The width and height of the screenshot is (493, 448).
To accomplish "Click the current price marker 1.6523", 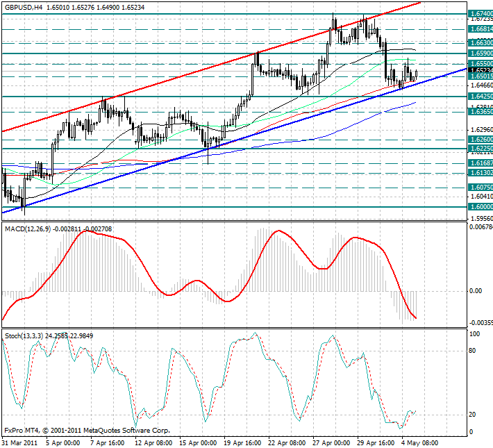I will click(x=481, y=70).
